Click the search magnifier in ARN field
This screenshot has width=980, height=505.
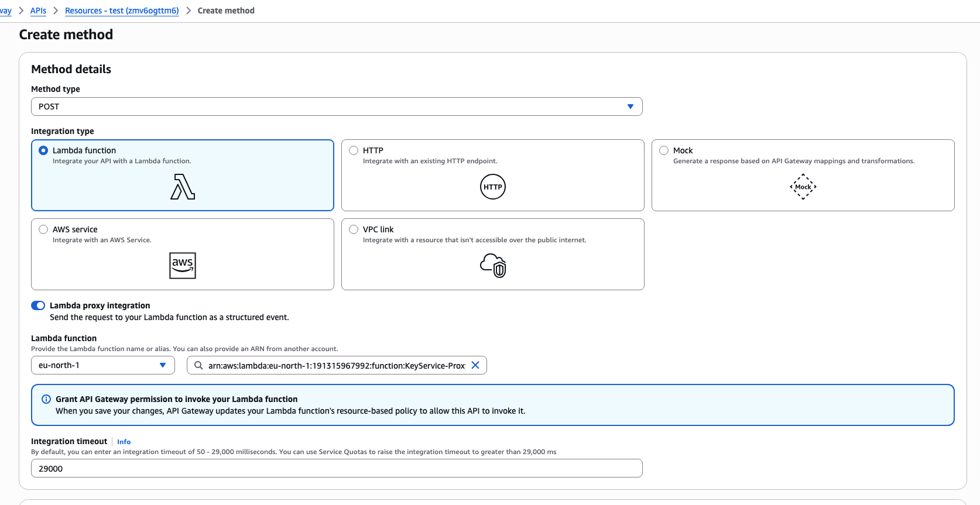pyautogui.click(x=199, y=365)
